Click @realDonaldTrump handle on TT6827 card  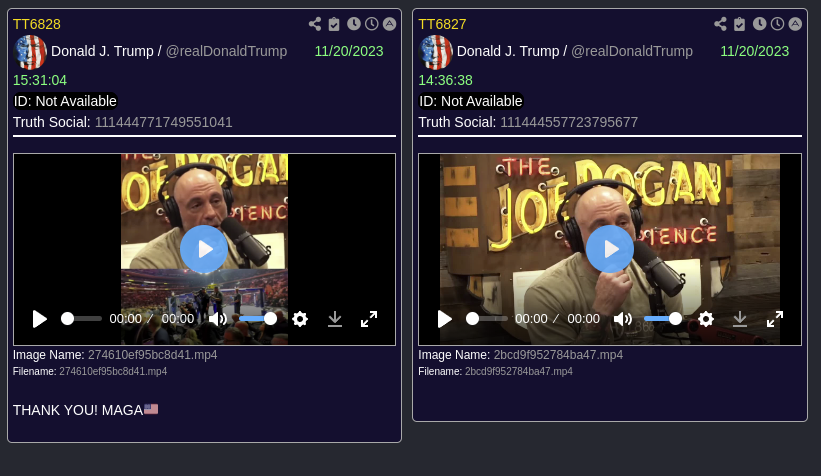tap(632, 51)
